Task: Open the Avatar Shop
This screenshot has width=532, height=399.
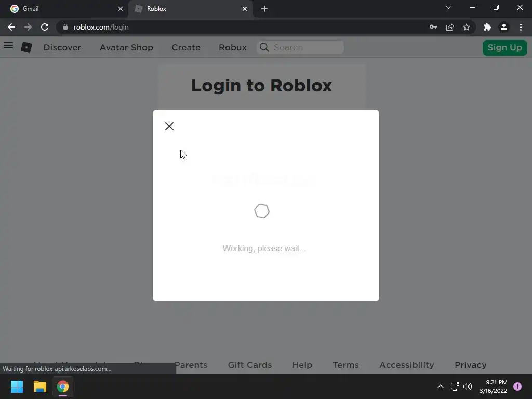Action: point(126,47)
